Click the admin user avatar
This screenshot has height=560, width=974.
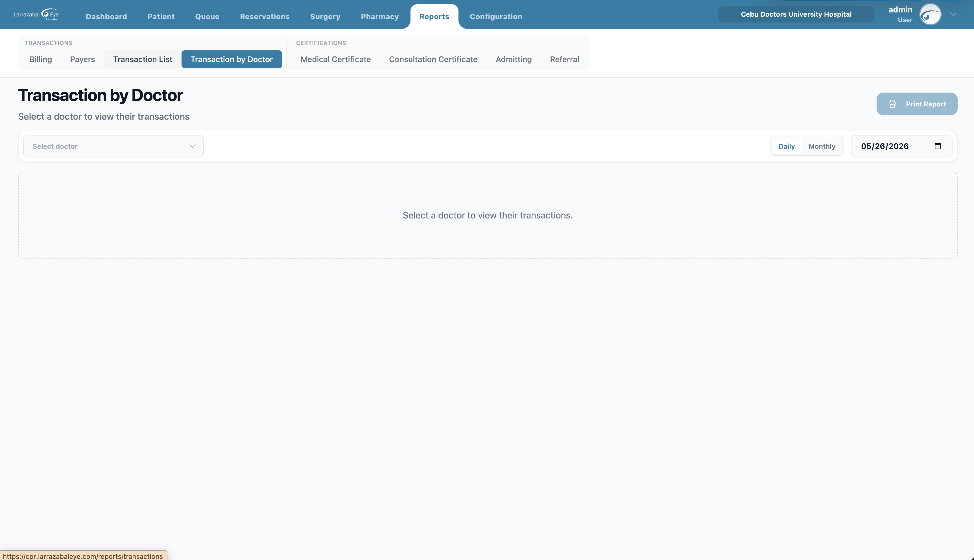(930, 15)
